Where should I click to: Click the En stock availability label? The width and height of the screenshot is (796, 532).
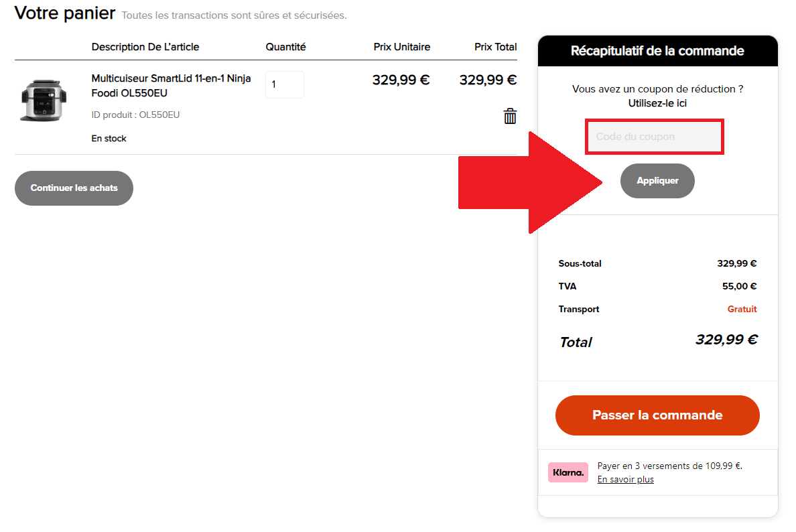pos(109,139)
